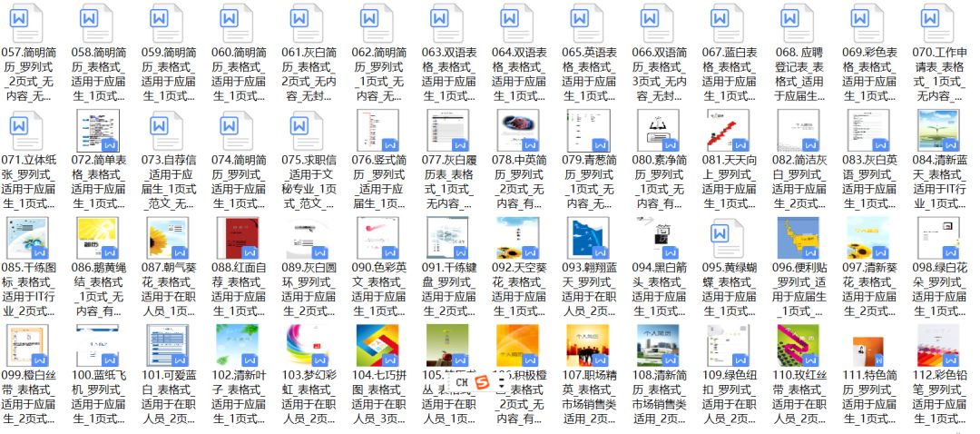Image resolution: width=980 pixels, height=434 pixels.
Task: Select the 108 清新简历 thumbnail
Action: (658, 345)
